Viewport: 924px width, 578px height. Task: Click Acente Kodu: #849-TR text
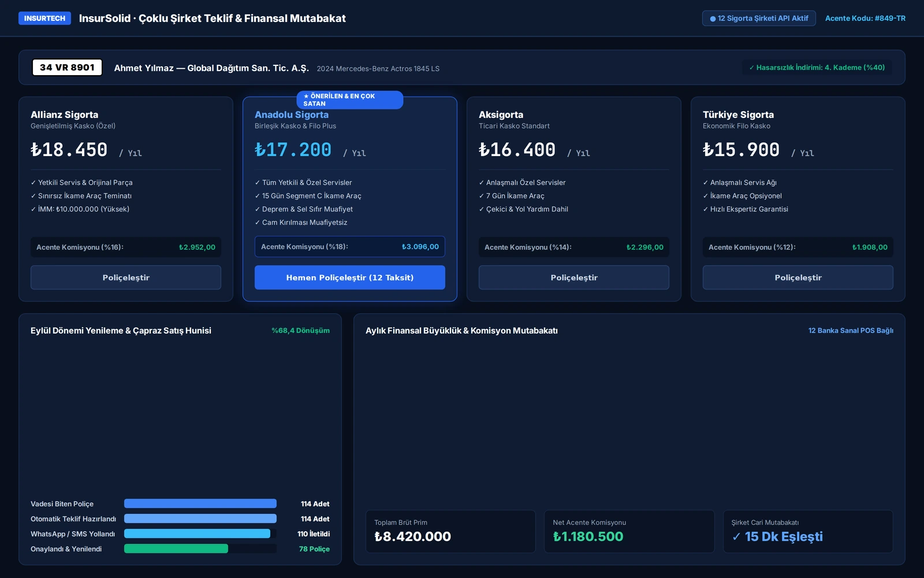click(x=865, y=18)
